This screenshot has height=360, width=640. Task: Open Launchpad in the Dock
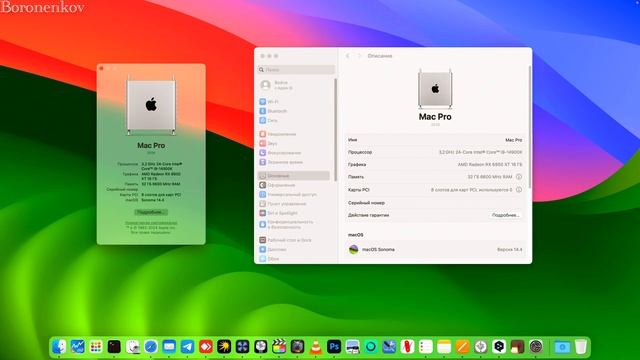tap(96, 347)
